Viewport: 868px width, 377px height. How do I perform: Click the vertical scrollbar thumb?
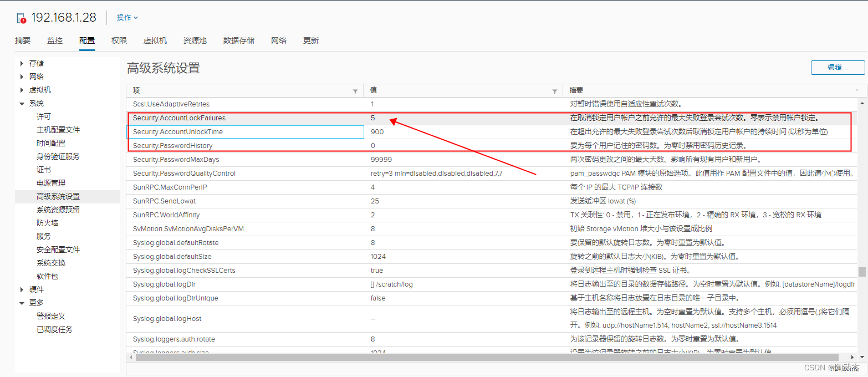[862, 272]
